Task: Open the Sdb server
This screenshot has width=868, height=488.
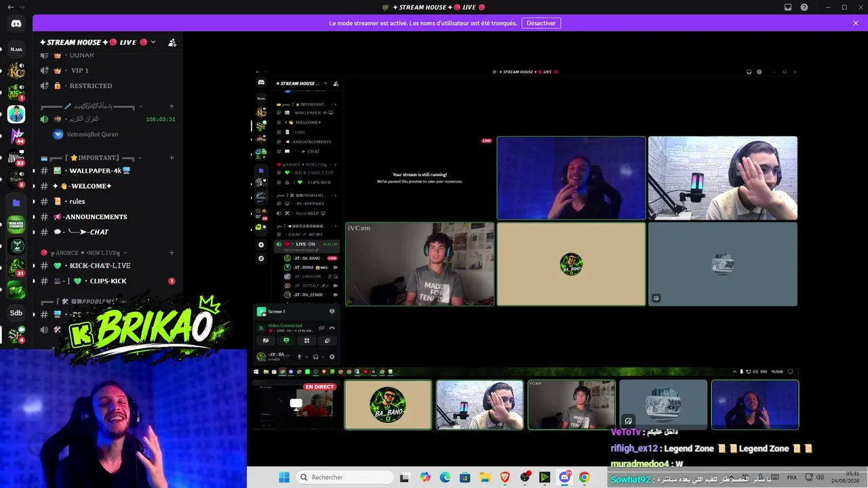Action: [x=16, y=313]
